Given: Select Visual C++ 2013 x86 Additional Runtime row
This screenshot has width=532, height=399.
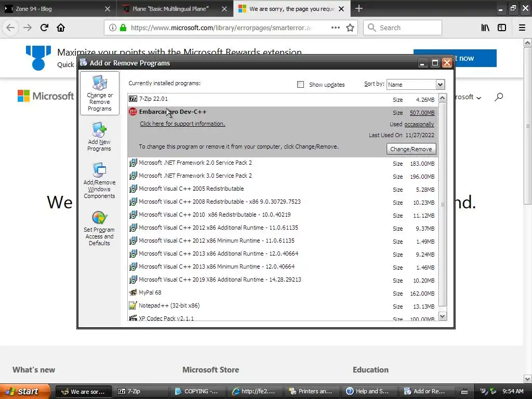Looking at the screenshot, I should pos(283,254).
